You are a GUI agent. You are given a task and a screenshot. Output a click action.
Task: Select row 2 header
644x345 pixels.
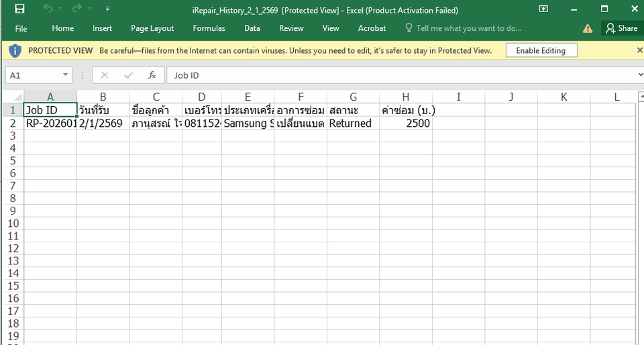click(13, 124)
